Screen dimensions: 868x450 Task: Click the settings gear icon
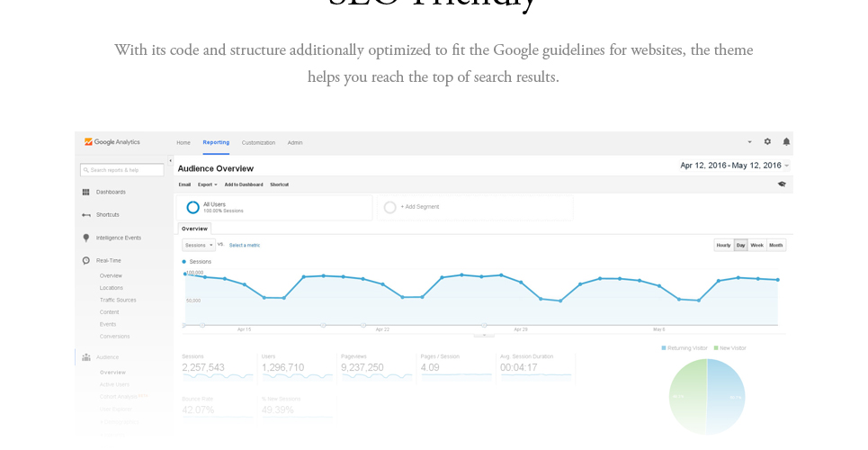tap(767, 142)
